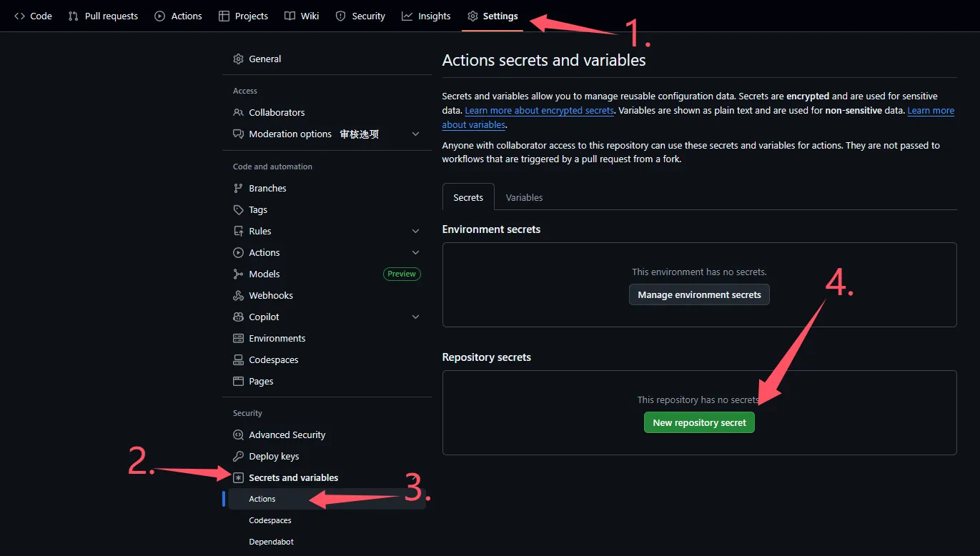This screenshot has width=980, height=556.
Task: Follow the Learn more about encrypted secrets link
Action: (540, 111)
